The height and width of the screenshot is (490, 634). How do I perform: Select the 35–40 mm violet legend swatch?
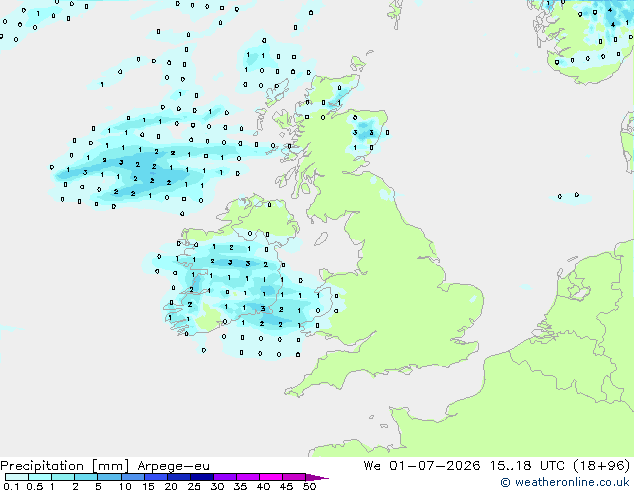click(248, 477)
